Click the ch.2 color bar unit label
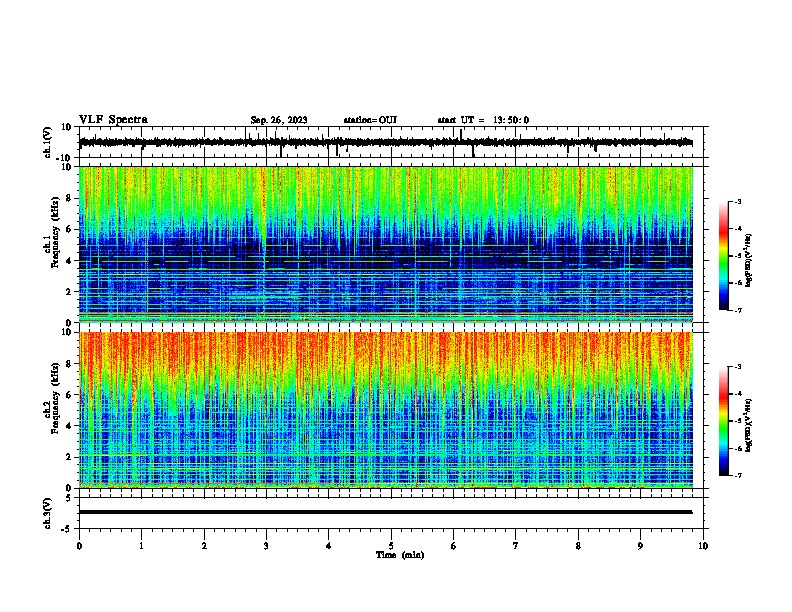Screen dimensions: 792x612 tap(748, 425)
